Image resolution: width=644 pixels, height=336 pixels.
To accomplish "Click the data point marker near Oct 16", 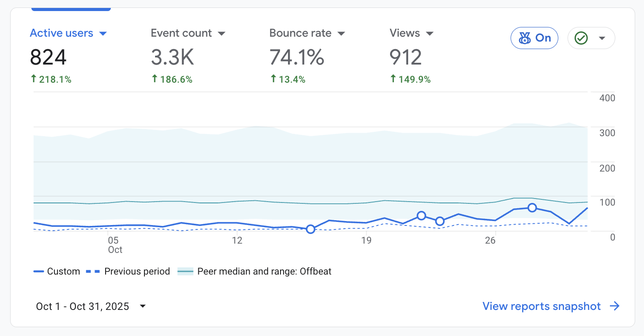I will tap(311, 229).
